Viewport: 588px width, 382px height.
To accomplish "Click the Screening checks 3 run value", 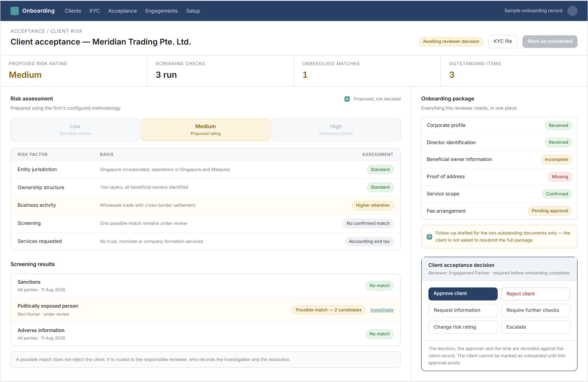I will (166, 75).
